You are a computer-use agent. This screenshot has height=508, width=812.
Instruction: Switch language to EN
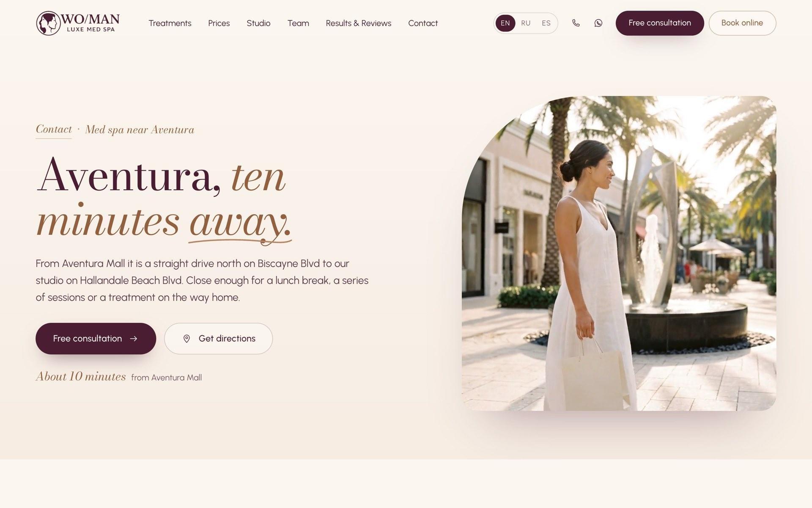[x=505, y=23]
